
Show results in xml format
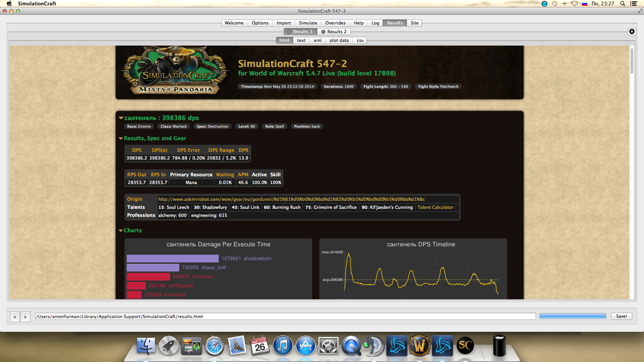coord(317,40)
